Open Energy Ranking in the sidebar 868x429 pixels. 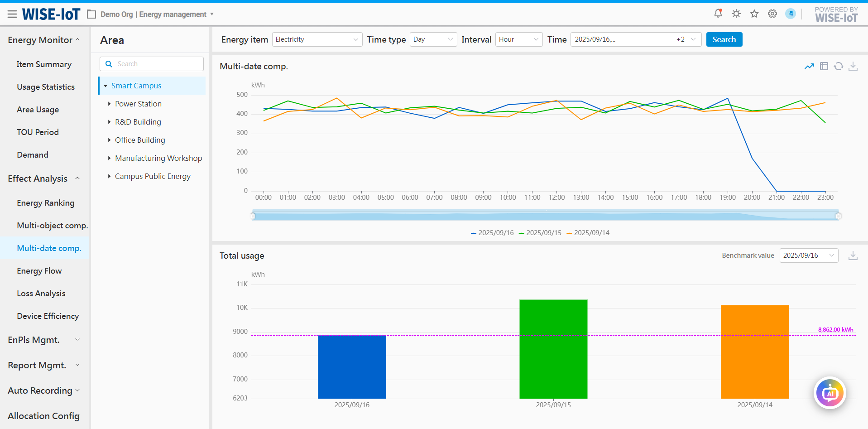click(x=46, y=203)
